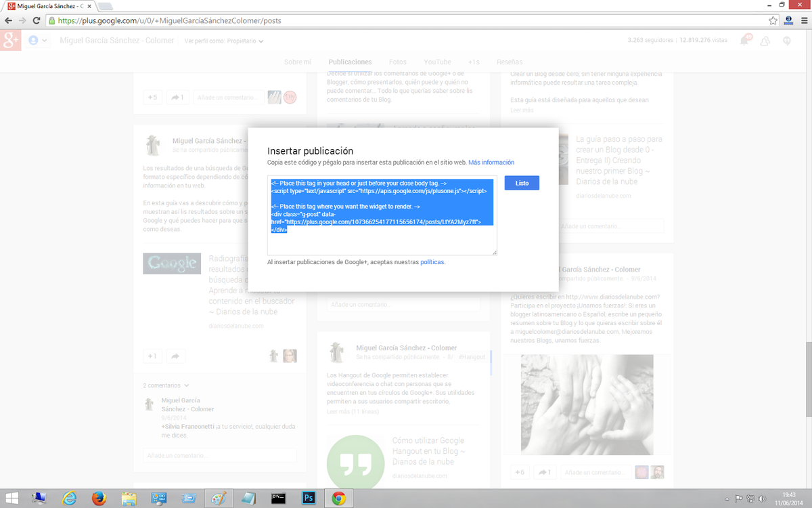The height and width of the screenshot is (508, 812).
Task: Open the políticas link
Action: (432, 262)
